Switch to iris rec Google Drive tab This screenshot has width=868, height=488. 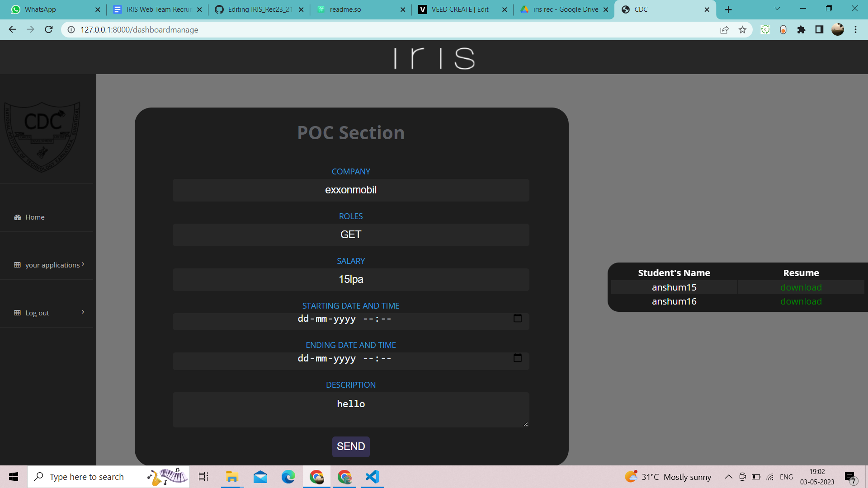(565, 9)
